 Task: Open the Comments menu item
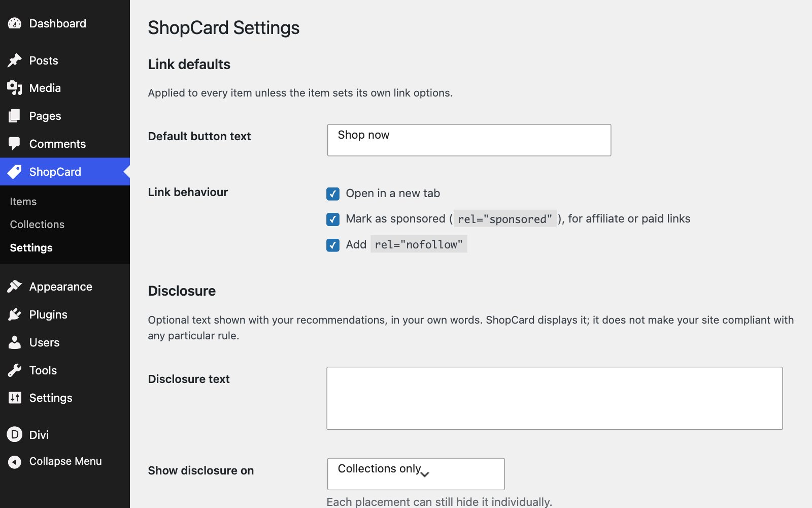[x=65, y=144]
